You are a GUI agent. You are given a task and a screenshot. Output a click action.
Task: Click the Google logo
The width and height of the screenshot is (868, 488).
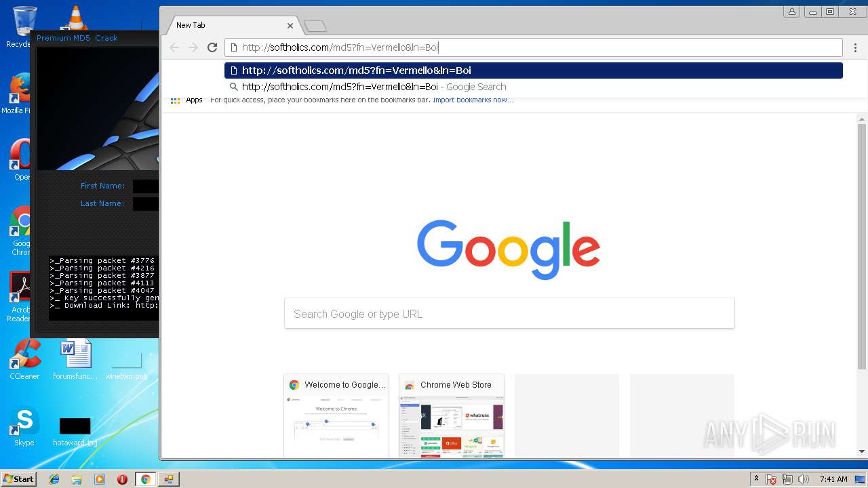[509, 249]
